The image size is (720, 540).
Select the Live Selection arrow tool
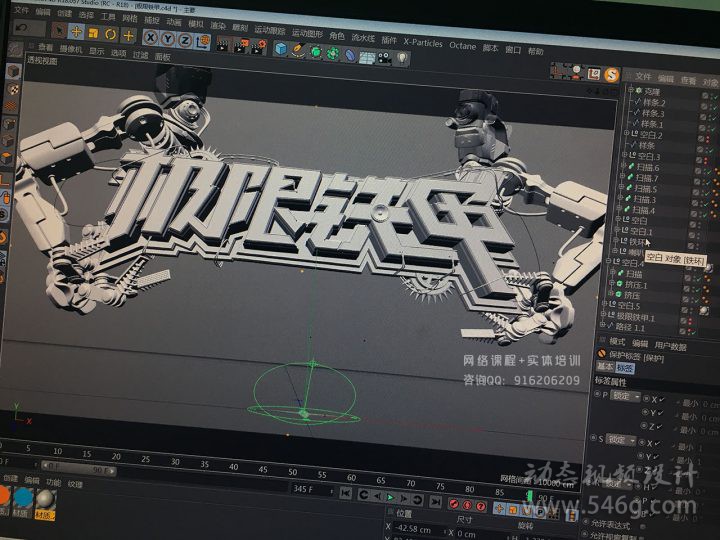[x=59, y=31]
